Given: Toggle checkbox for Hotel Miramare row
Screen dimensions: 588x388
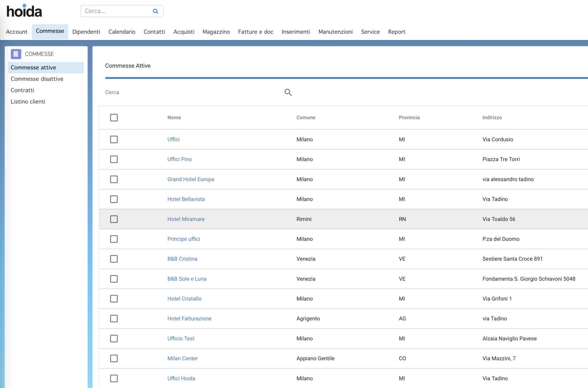Looking at the screenshot, I should pyautogui.click(x=114, y=219).
